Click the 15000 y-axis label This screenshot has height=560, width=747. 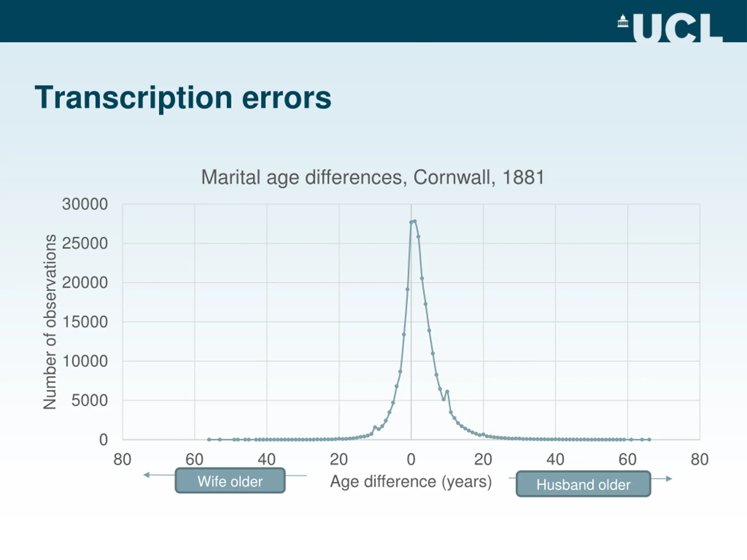85,322
